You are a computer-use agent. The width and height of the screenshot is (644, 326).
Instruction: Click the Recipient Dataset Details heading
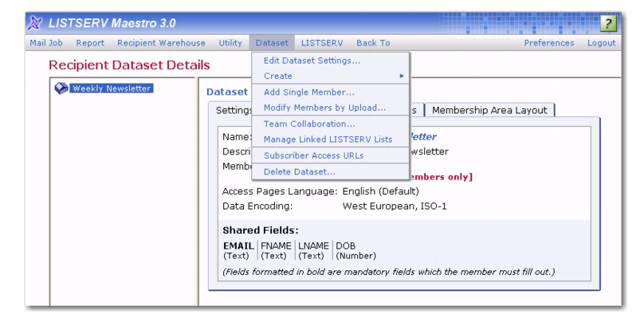point(129,65)
